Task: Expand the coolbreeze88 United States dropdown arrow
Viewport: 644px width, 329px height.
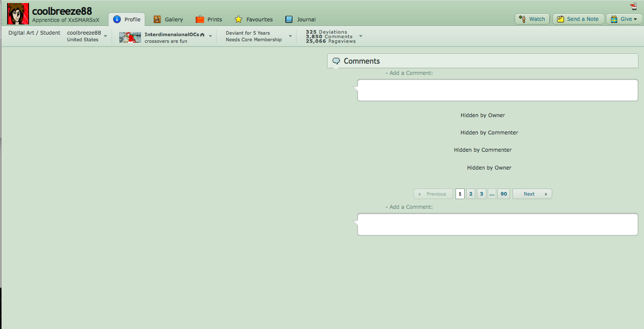Action: [105, 36]
